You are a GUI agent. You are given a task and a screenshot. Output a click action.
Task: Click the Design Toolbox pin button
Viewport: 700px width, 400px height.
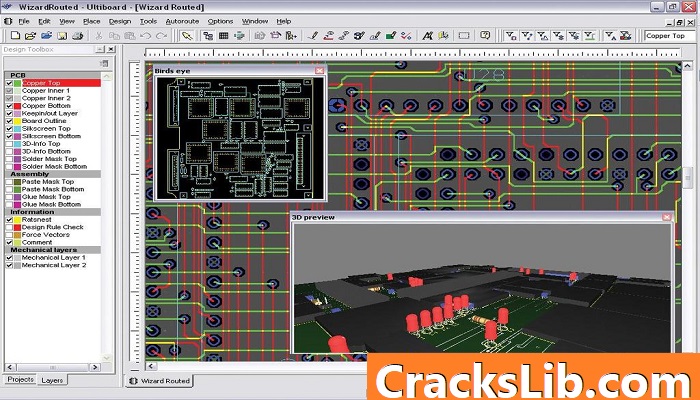point(100,50)
